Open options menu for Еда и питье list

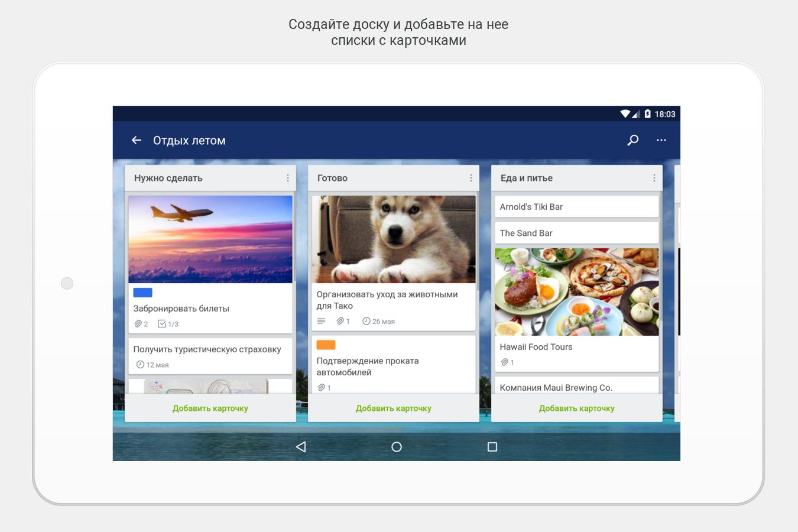coord(654,178)
